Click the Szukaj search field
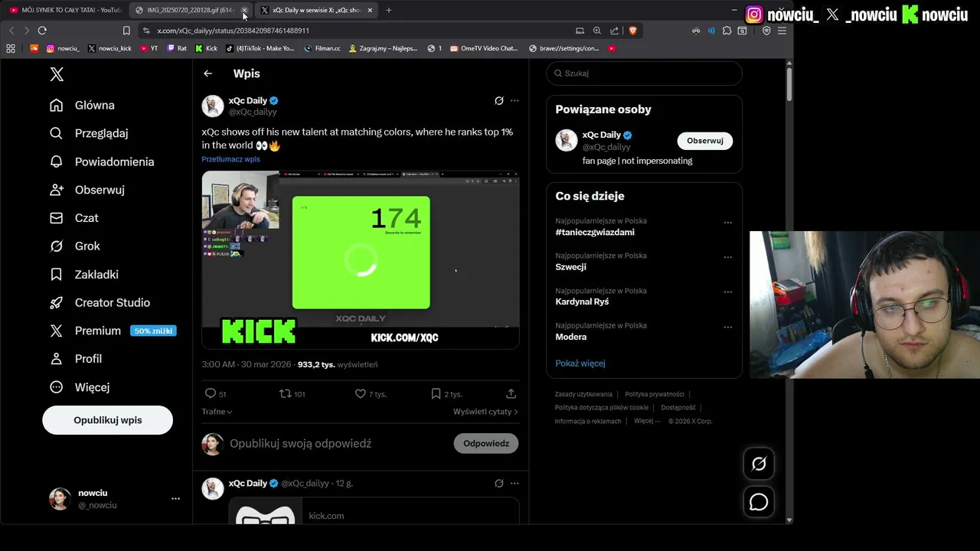Viewport: 980px width, 551px height. [644, 73]
